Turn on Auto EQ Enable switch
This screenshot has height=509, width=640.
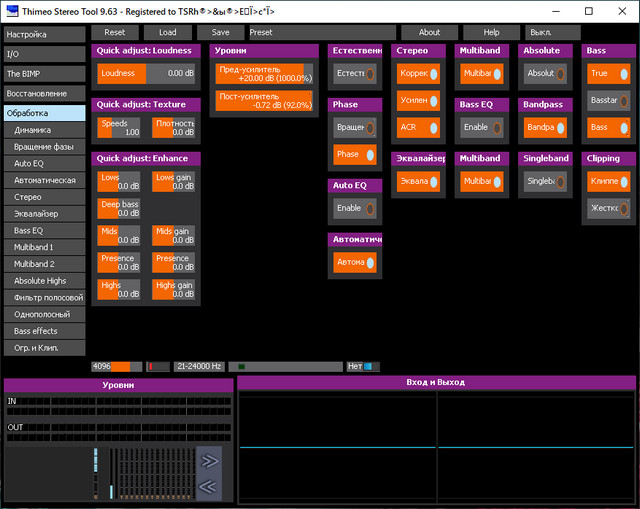[x=355, y=208]
